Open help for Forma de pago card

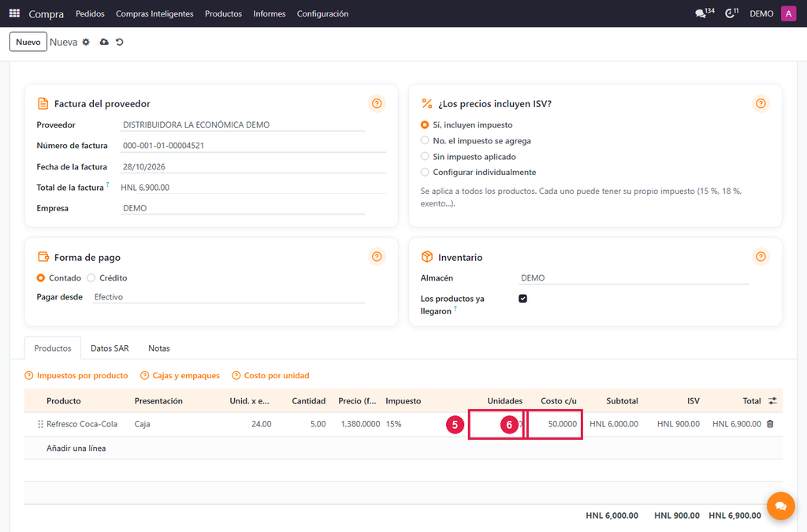(377, 257)
